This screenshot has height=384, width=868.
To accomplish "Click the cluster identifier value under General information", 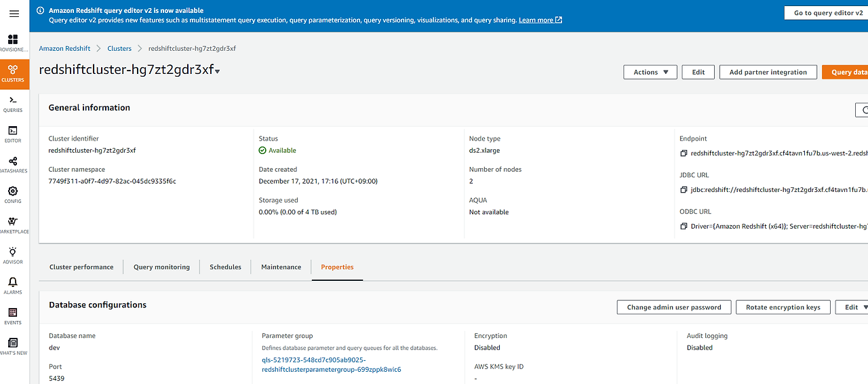I will click(x=92, y=151).
